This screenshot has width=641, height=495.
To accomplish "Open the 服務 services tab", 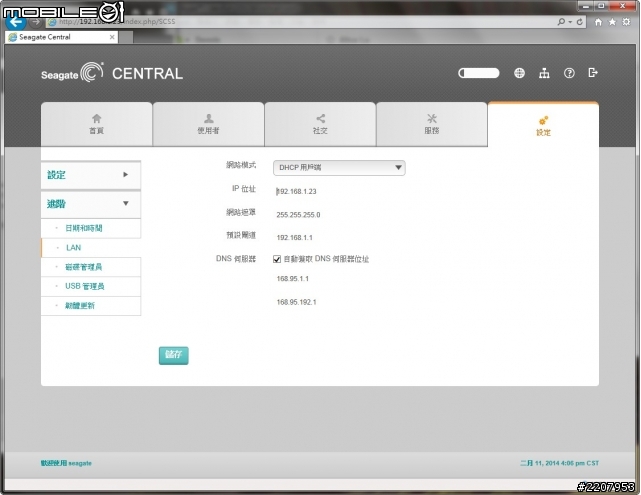I will pyautogui.click(x=432, y=124).
